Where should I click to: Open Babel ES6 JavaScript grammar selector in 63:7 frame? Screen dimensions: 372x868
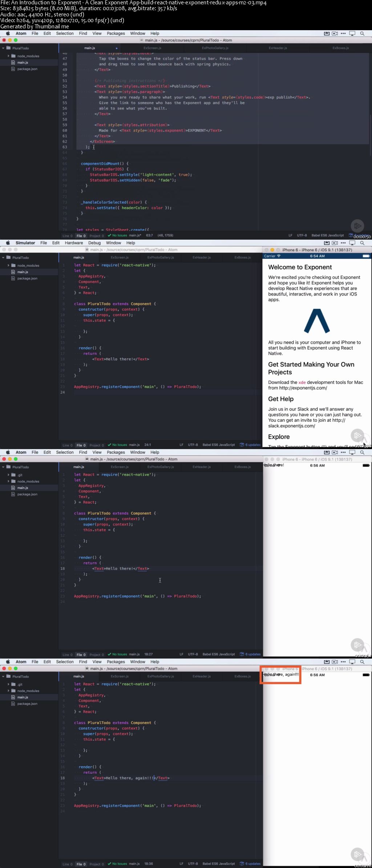tap(327, 235)
